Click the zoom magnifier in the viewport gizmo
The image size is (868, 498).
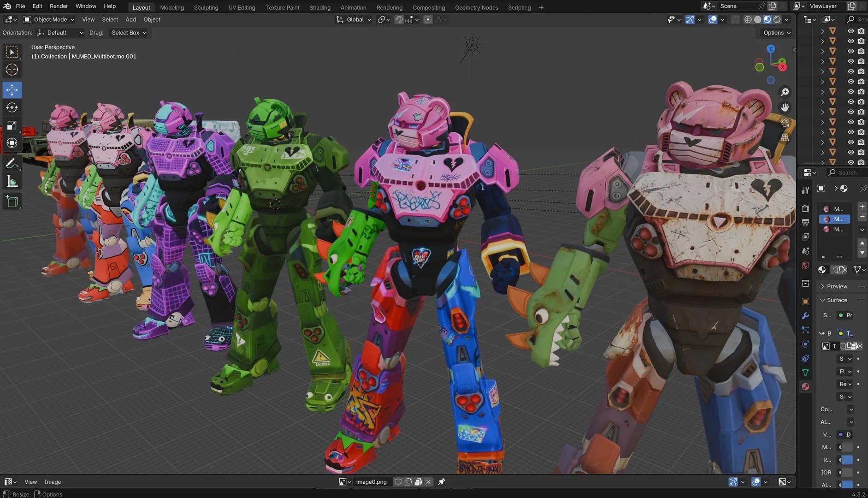click(x=785, y=92)
